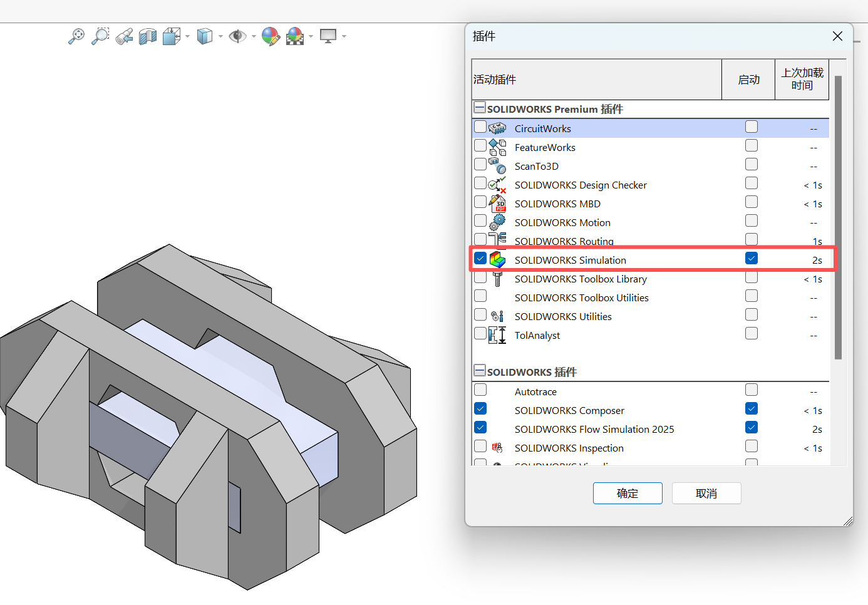Click the Hide/Show Items eye icon

237,36
